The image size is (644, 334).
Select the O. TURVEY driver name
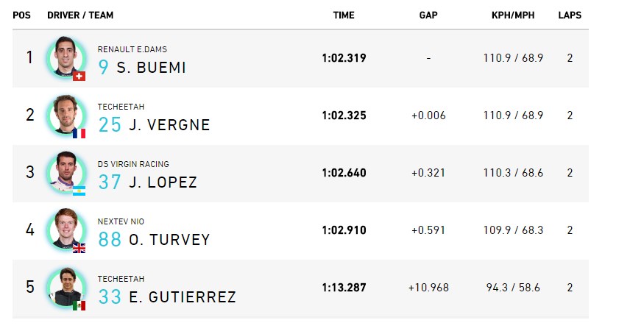pyautogui.click(x=169, y=240)
